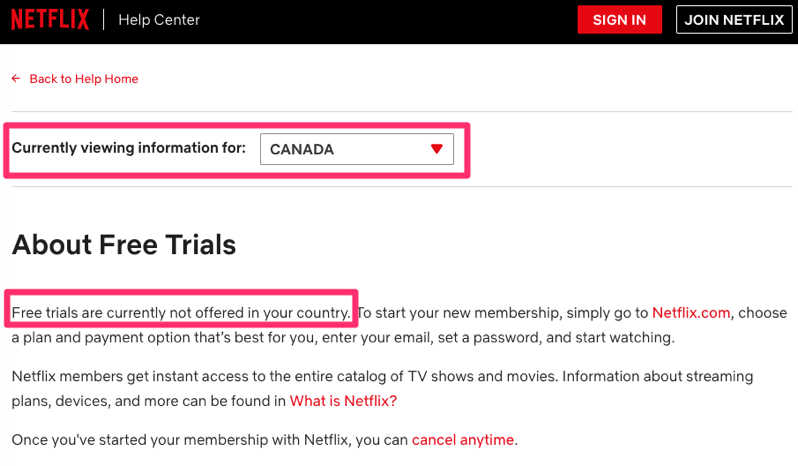The width and height of the screenshot is (798, 466).
Task: Click the plans, devices, and more text
Action: [149, 401]
